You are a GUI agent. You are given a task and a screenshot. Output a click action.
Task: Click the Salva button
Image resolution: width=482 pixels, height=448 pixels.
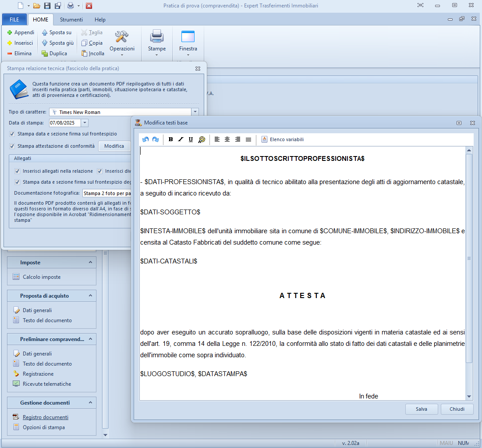[422, 409]
